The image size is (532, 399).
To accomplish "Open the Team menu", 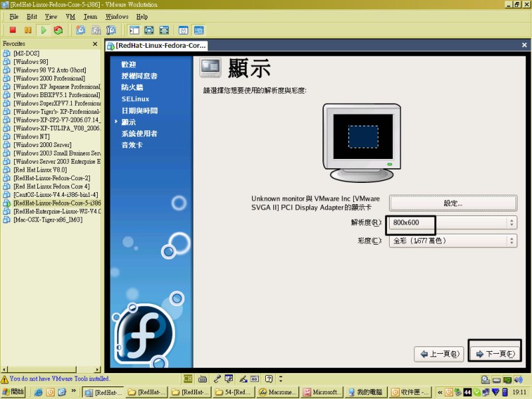I will pyautogui.click(x=90, y=17).
